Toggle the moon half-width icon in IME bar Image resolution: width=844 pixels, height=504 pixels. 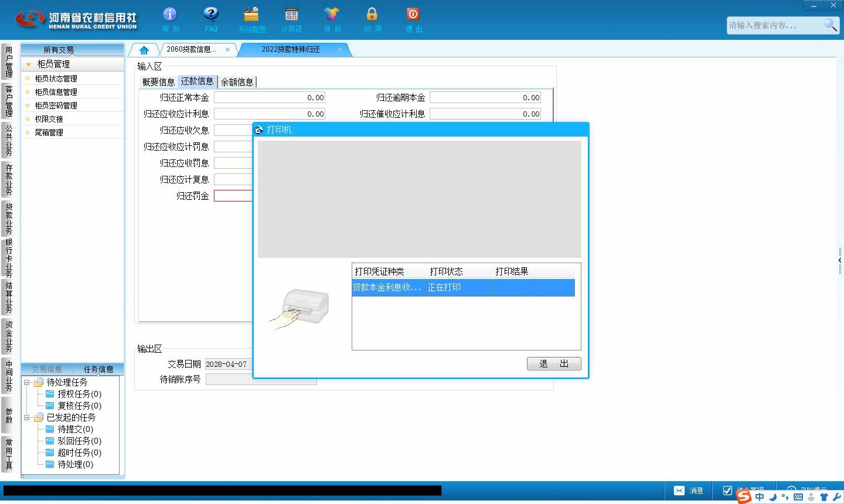[x=772, y=497]
